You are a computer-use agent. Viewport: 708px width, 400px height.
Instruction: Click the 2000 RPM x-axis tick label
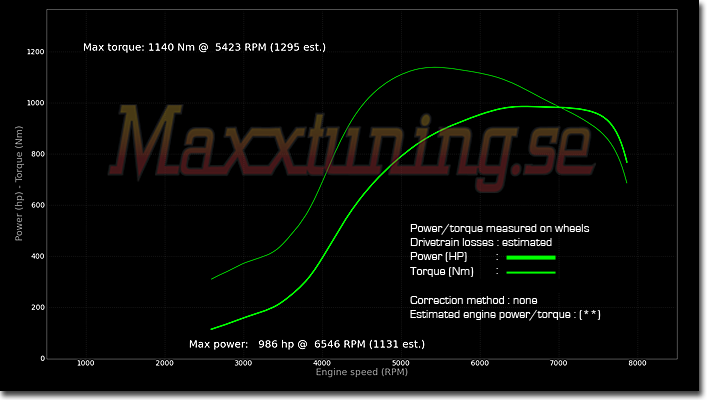click(x=164, y=363)
